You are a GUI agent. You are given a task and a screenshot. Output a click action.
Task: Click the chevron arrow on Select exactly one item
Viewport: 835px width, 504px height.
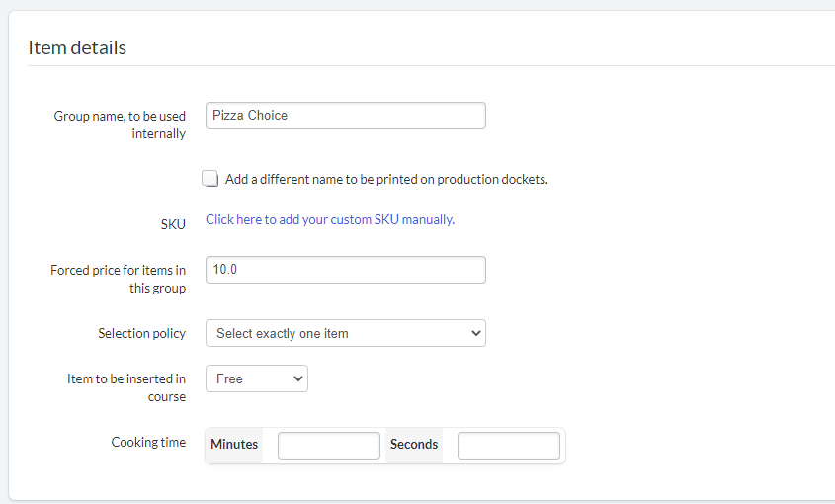pos(475,334)
